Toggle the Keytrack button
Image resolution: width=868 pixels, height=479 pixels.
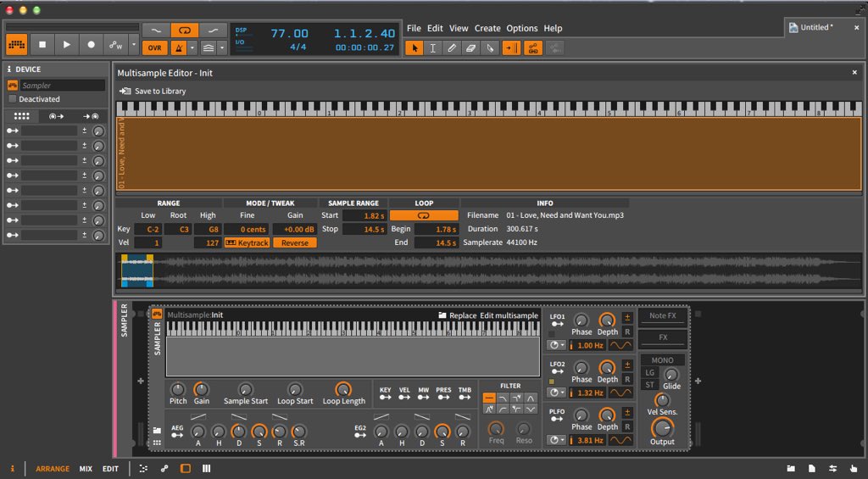click(247, 242)
